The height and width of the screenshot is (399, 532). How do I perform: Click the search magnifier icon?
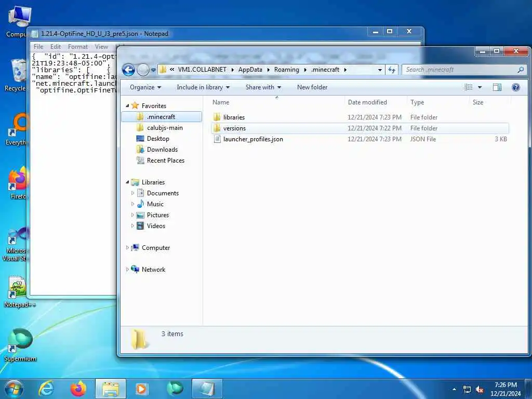tap(521, 70)
